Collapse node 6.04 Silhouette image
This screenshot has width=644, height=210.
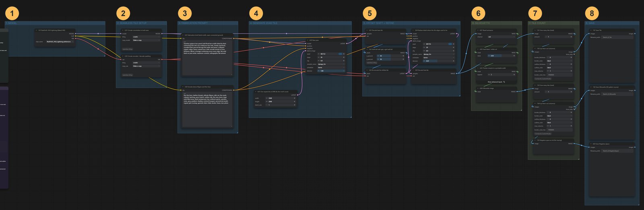[478, 89]
